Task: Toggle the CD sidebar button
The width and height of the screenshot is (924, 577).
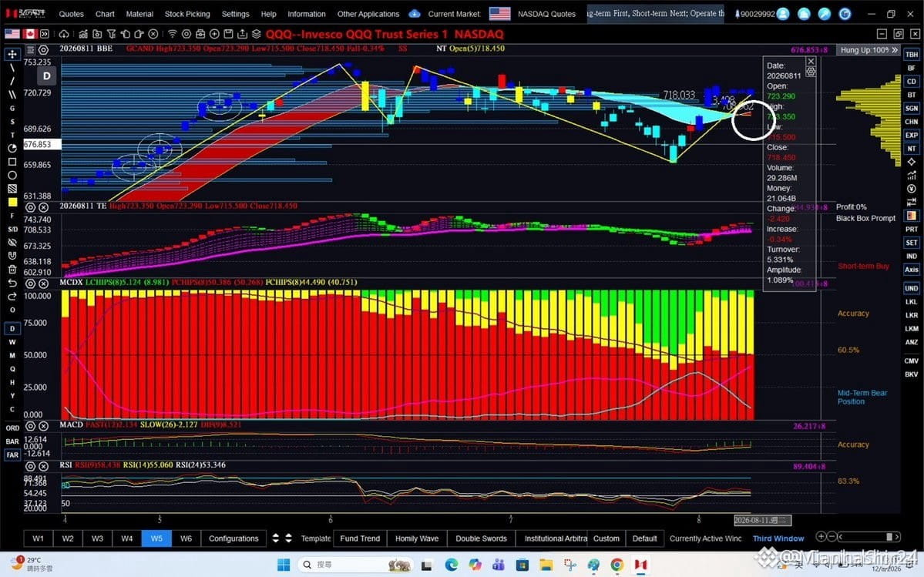Action: 912,81
